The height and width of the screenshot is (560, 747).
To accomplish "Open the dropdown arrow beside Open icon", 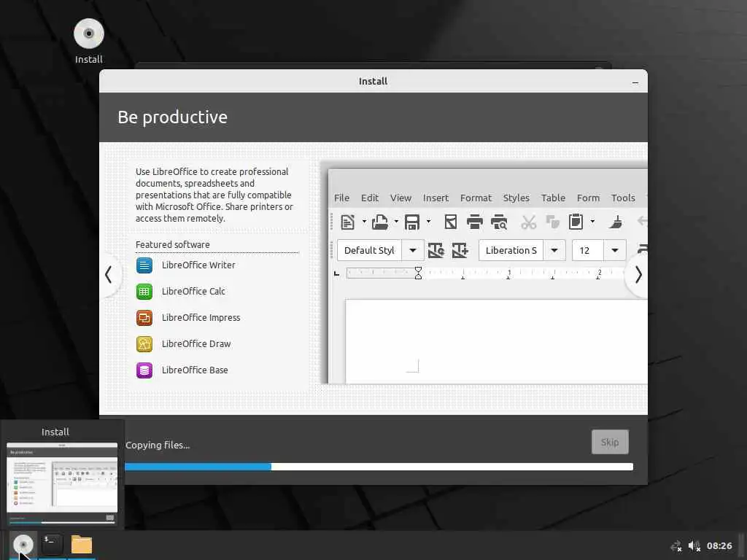I will 396,222.
